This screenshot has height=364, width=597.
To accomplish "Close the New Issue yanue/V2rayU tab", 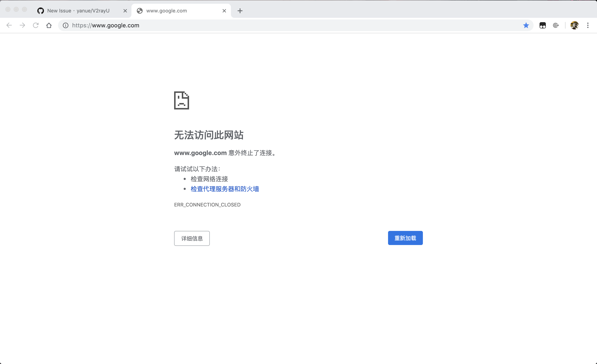I will tap(125, 11).
